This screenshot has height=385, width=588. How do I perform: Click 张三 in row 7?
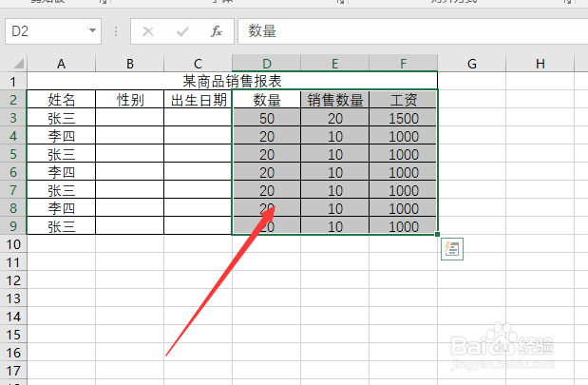tap(61, 190)
